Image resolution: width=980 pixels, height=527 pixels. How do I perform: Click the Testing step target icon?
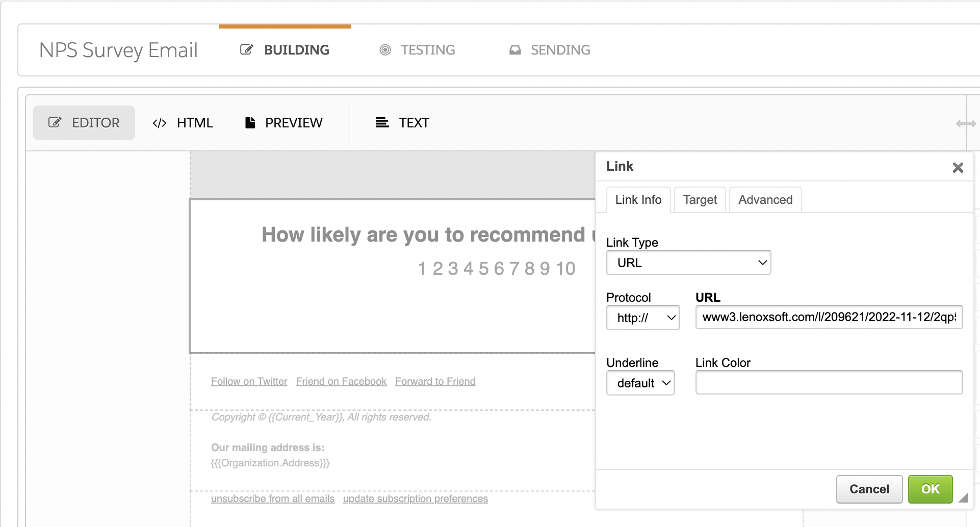click(x=385, y=50)
